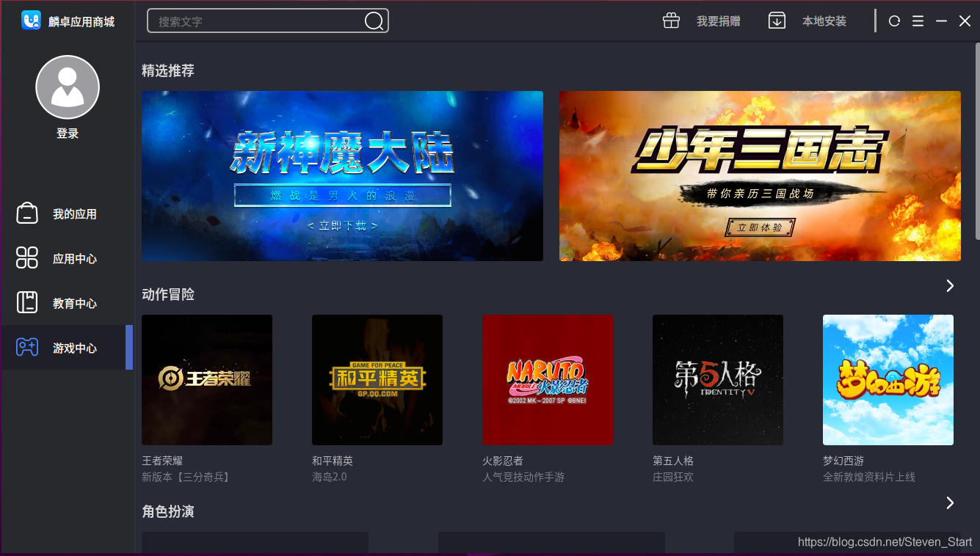This screenshot has width=980, height=556.
Task: Click 立即体验 on 少年三国志 banner
Action: click(760, 227)
